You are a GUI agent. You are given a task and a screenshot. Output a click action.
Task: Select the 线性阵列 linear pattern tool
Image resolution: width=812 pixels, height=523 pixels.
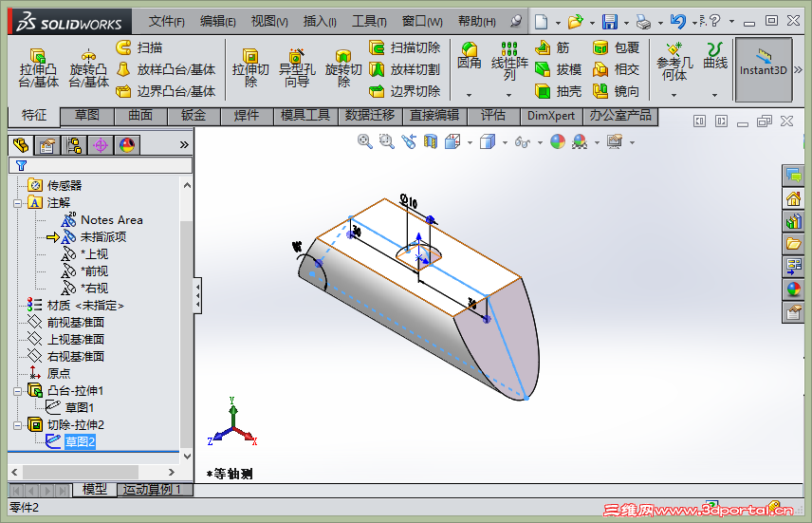tap(509, 61)
